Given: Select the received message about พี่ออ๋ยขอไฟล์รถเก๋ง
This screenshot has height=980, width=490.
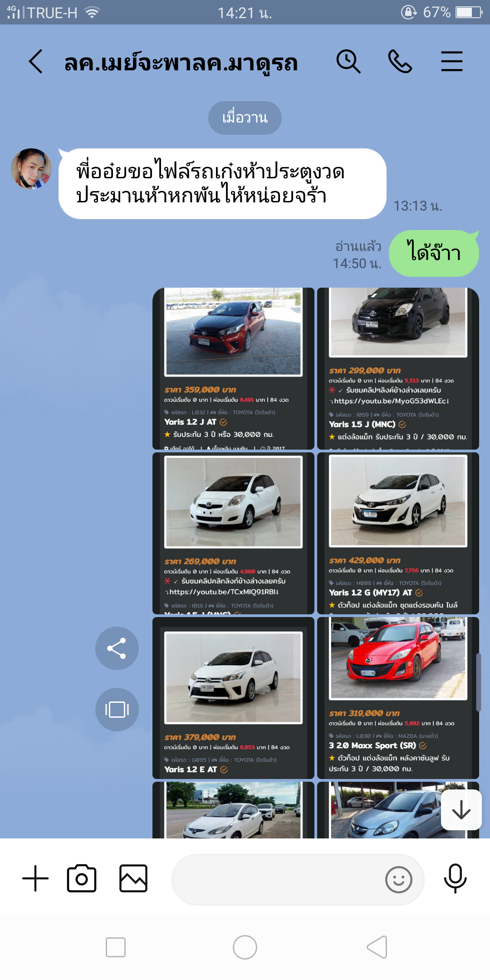Looking at the screenshot, I should click(x=222, y=184).
